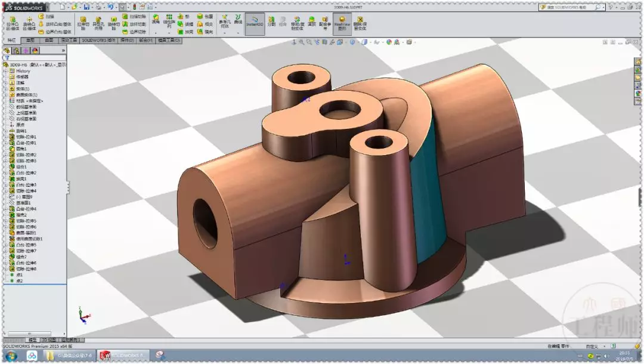Click the SOLIDWORKS taskbar button
The height and width of the screenshot is (364, 644).
(x=122, y=356)
